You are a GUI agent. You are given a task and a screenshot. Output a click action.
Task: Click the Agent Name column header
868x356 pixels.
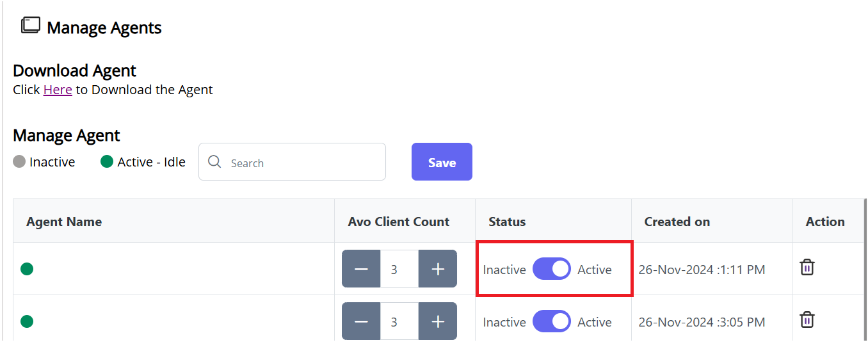[64, 222]
